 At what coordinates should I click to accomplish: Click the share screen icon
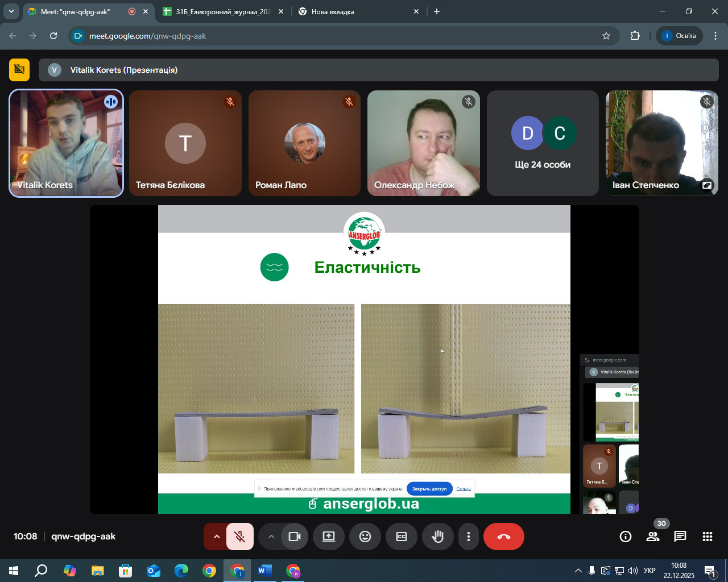click(x=329, y=537)
